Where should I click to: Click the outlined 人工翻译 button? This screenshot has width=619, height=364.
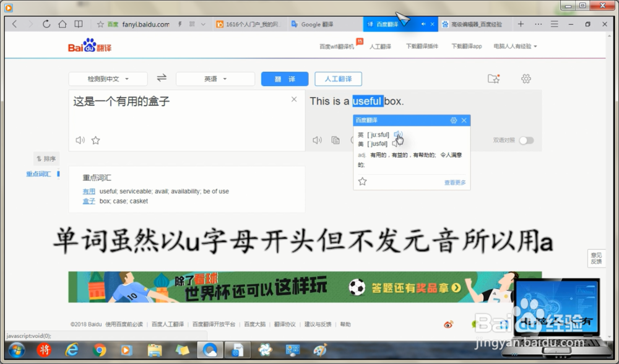click(339, 79)
